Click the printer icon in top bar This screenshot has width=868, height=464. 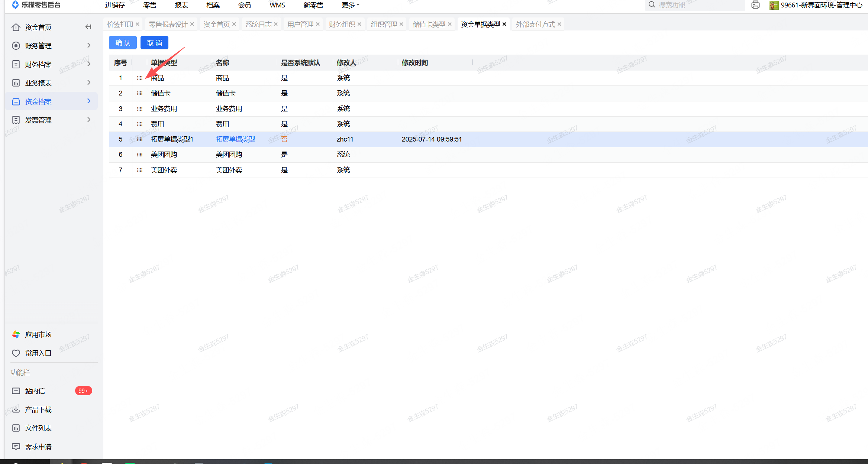(755, 5)
